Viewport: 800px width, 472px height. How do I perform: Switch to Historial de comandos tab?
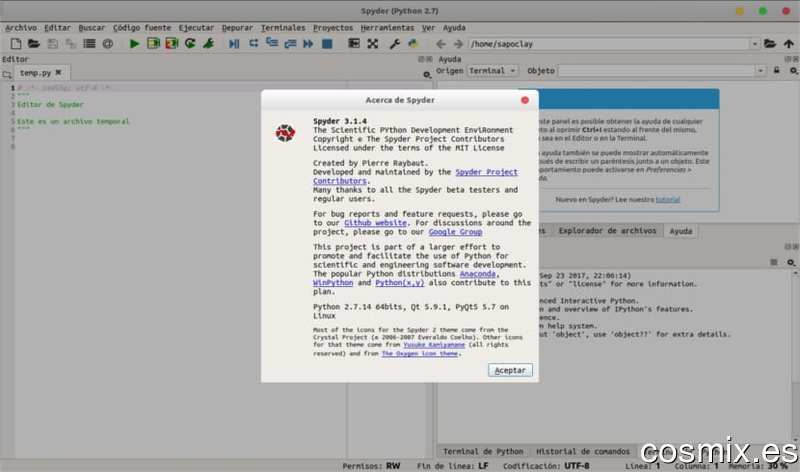583,451
